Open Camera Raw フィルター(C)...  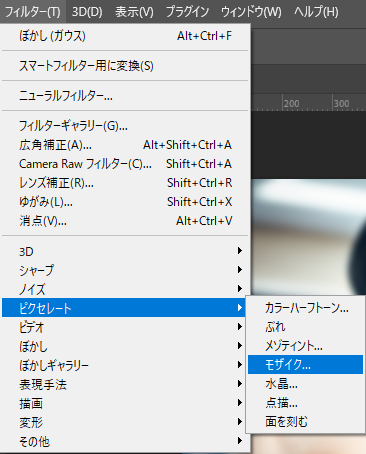point(125,164)
